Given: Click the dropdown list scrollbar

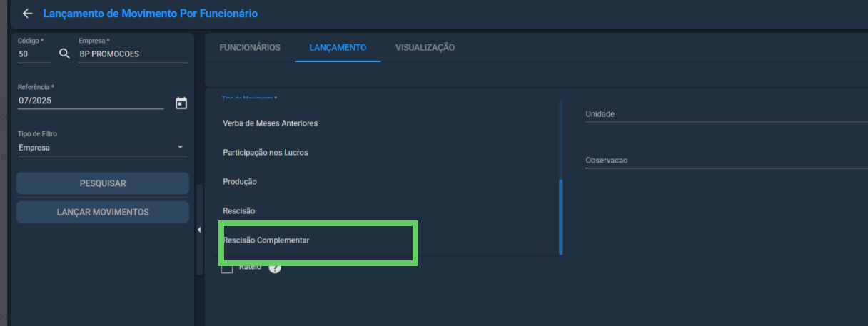Looking at the screenshot, I should click(560, 217).
